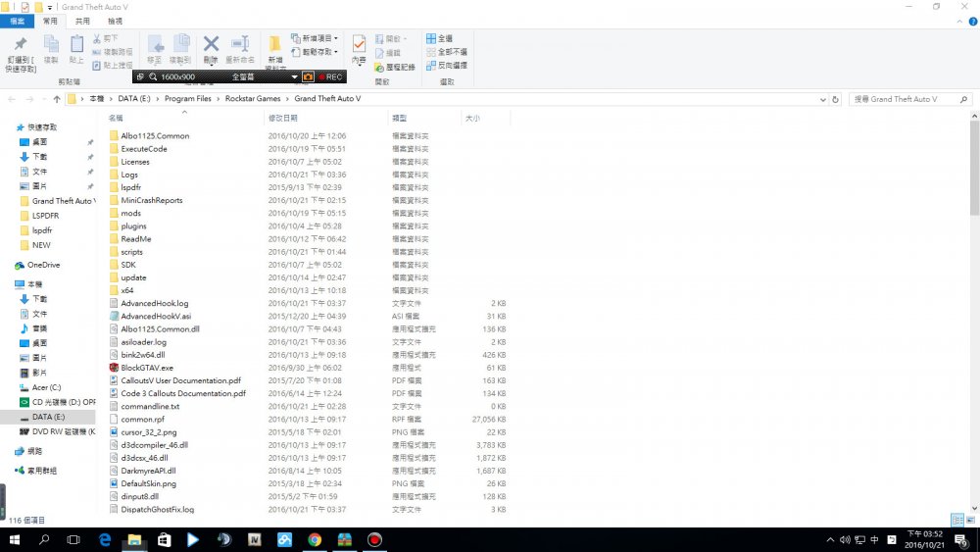Collapse the ribbon with the chevron
This screenshot has height=552, width=980.
pyautogui.click(x=959, y=22)
